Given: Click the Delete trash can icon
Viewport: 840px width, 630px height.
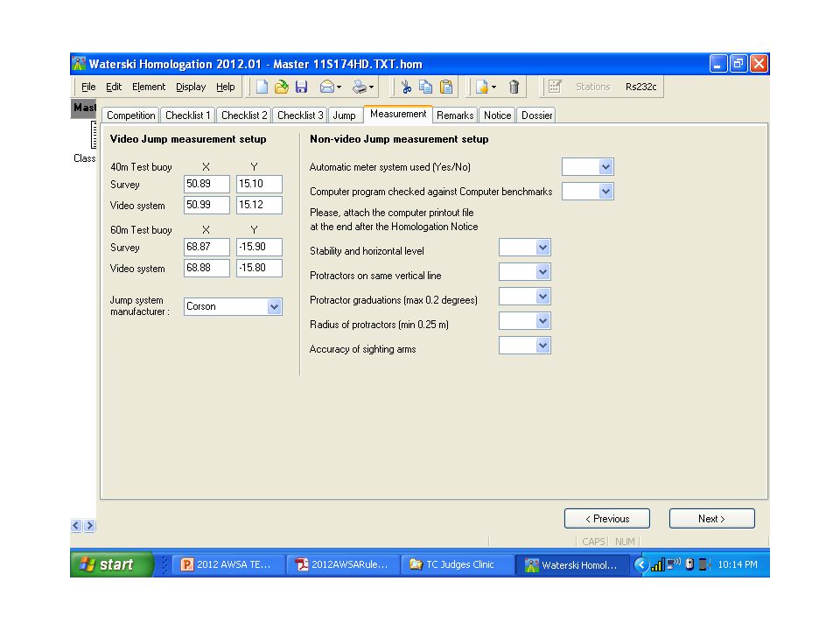Looking at the screenshot, I should (x=514, y=87).
